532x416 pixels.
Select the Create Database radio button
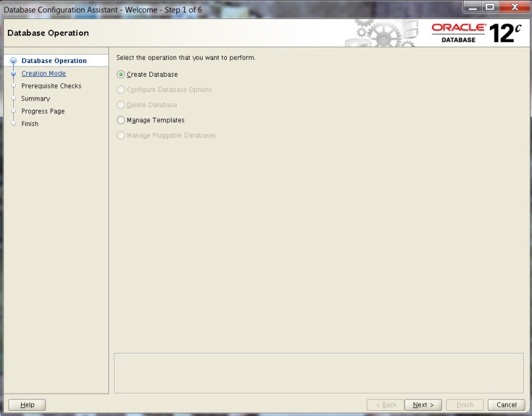coord(120,74)
